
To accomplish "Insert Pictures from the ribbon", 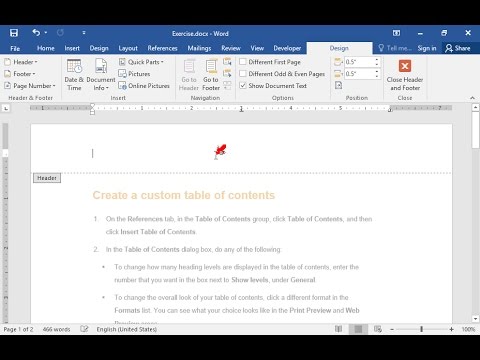I will 134,74.
